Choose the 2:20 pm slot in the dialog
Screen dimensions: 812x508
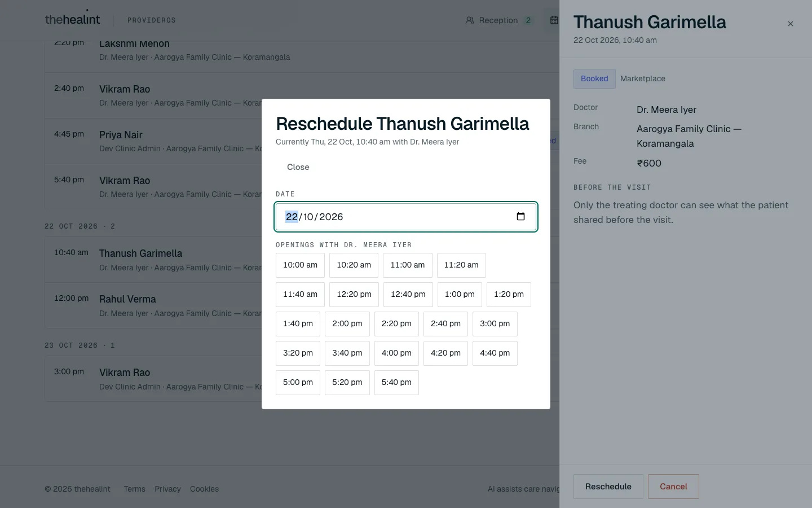point(396,324)
